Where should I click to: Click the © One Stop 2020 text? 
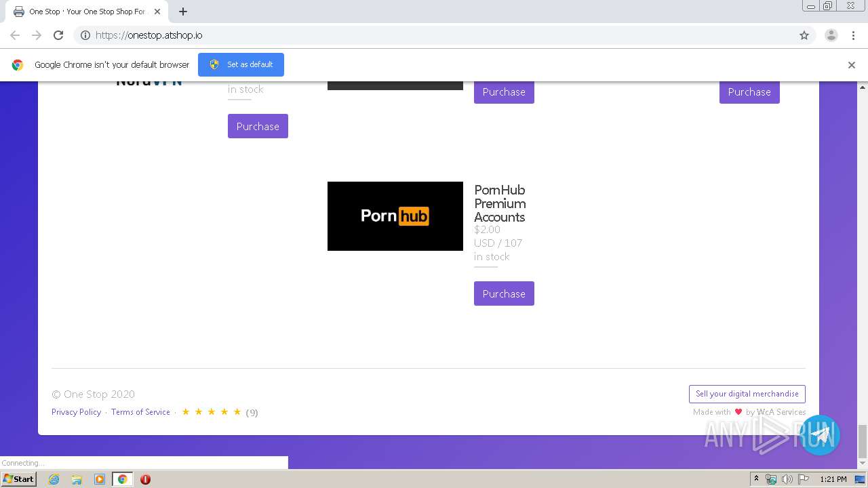click(93, 394)
